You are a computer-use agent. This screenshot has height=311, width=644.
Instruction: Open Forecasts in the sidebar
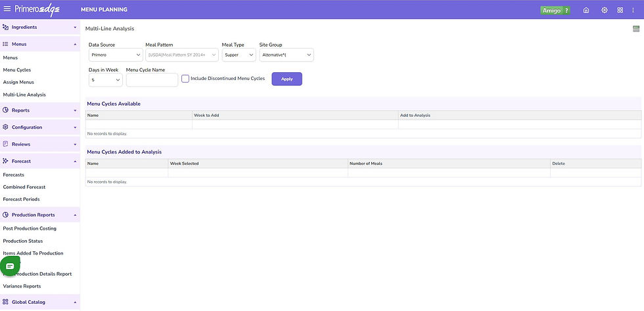(14, 175)
